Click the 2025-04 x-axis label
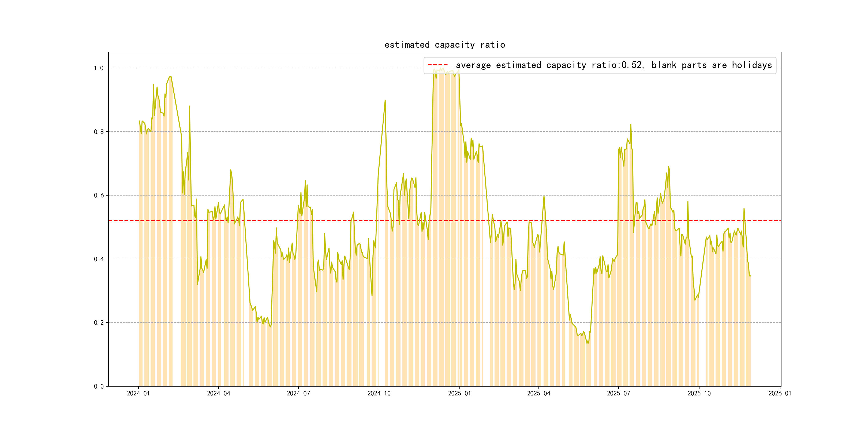This screenshot has height=434, width=868. pos(538,394)
